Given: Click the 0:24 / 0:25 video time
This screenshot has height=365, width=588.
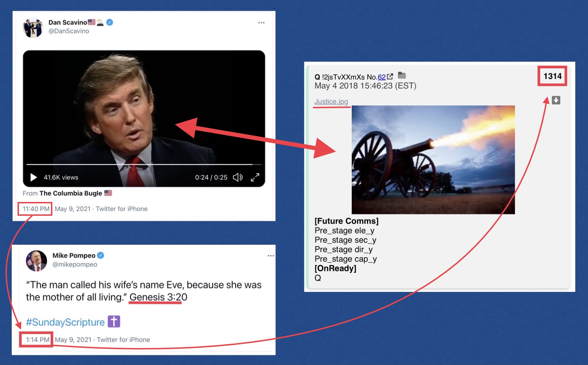Looking at the screenshot, I should pos(211,178).
